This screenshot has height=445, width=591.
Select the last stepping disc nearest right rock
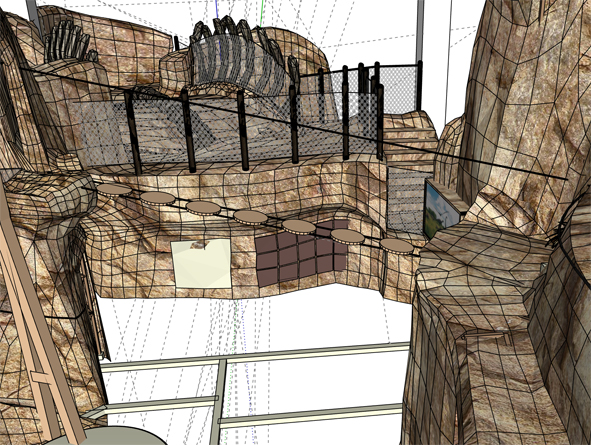point(397,246)
